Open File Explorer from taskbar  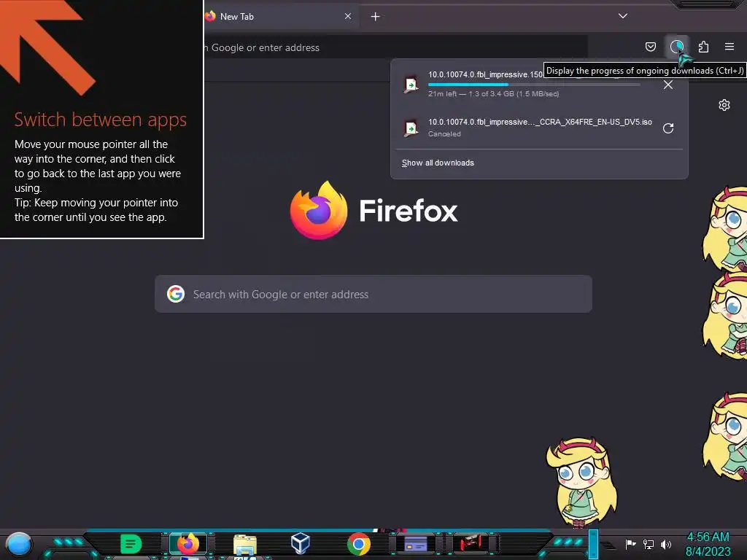(x=245, y=545)
